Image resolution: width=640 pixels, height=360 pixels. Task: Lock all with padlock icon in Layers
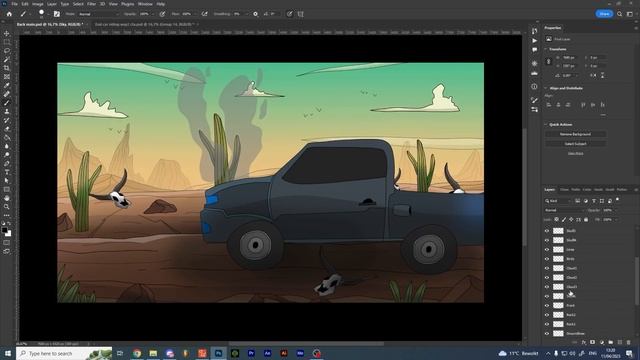[x=586, y=220]
